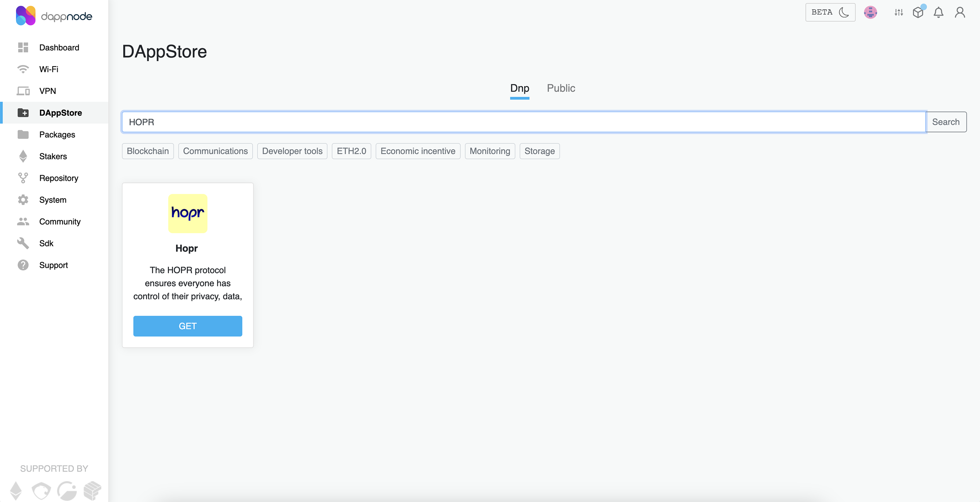Click the VPN devices icon
Viewport: 980px width, 502px height.
[x=23, y=91]
